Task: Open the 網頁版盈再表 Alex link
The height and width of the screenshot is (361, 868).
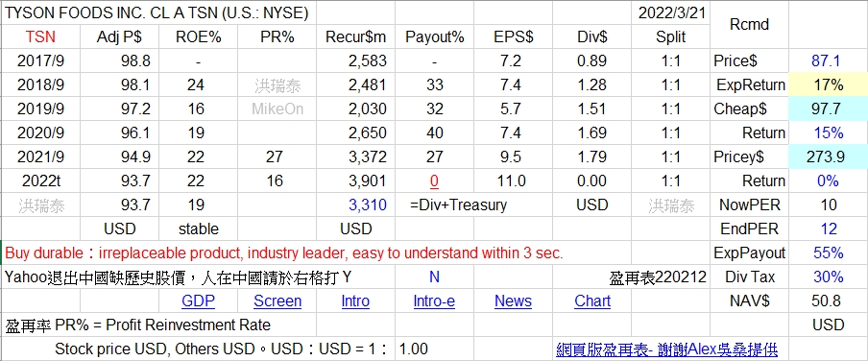Action: (666, 349)
